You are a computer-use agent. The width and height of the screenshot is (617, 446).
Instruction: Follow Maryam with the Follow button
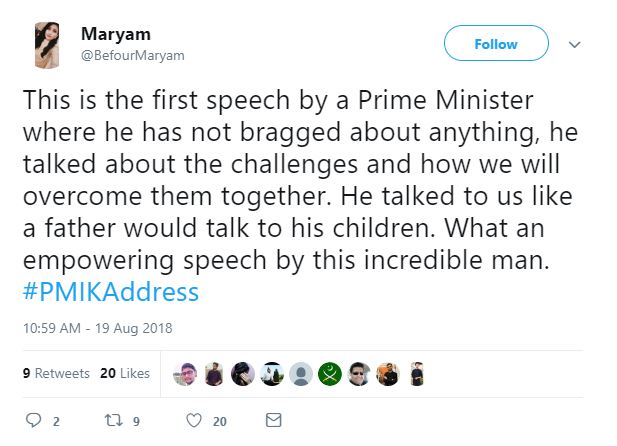(496, 44)
